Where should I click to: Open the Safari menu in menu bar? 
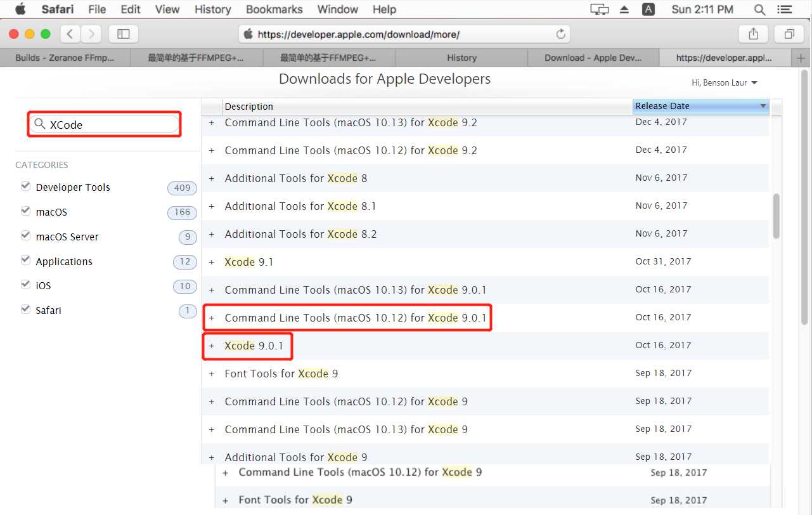tap(58, 10)
